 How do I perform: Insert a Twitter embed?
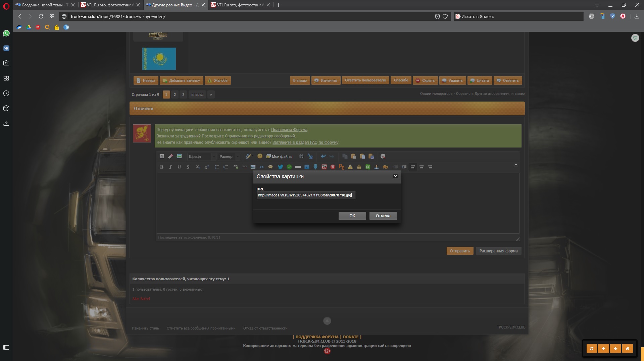280,167
